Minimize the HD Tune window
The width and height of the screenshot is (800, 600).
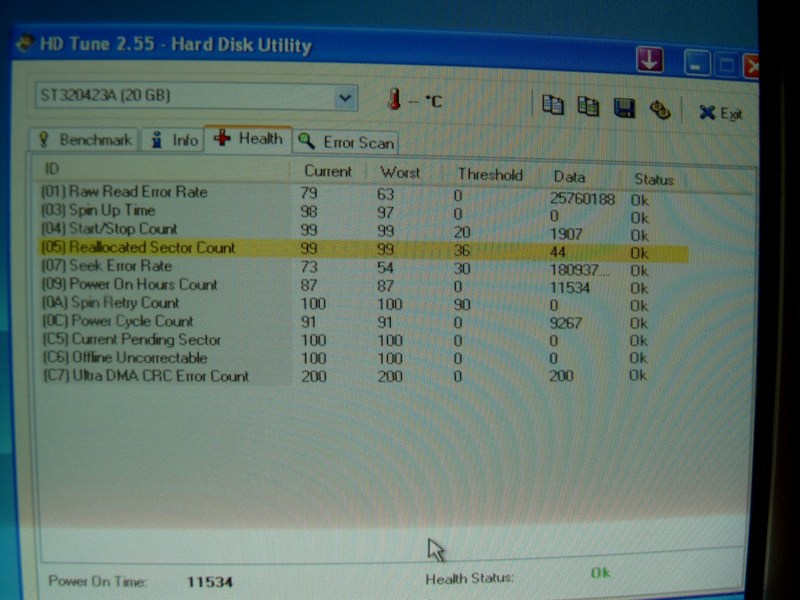pos(696,63)
